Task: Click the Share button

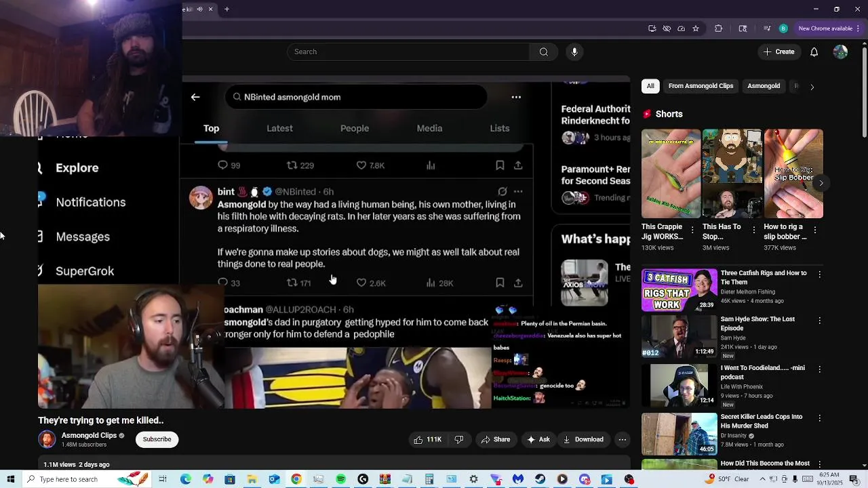Action: [x=496, y=439]
